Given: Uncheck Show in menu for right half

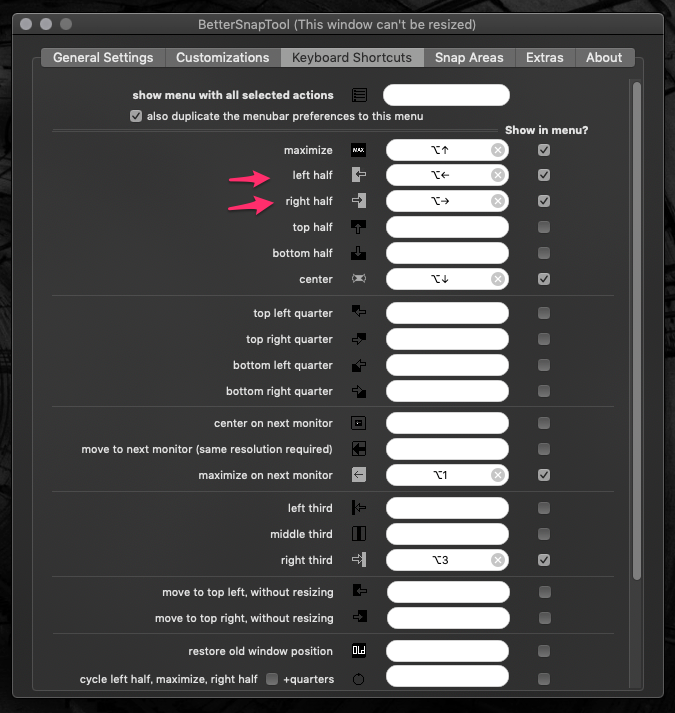Looking at the screenshot, I should pos(544,201).
